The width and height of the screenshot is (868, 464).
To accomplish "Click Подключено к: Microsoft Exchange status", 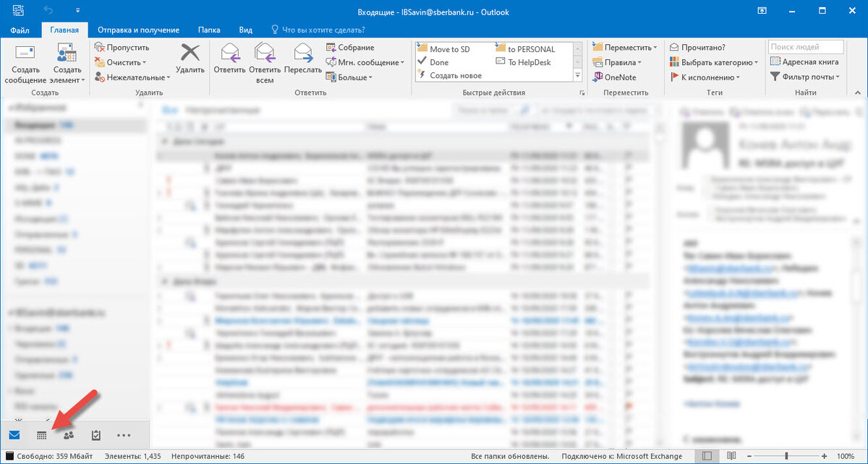I will 623,456.
